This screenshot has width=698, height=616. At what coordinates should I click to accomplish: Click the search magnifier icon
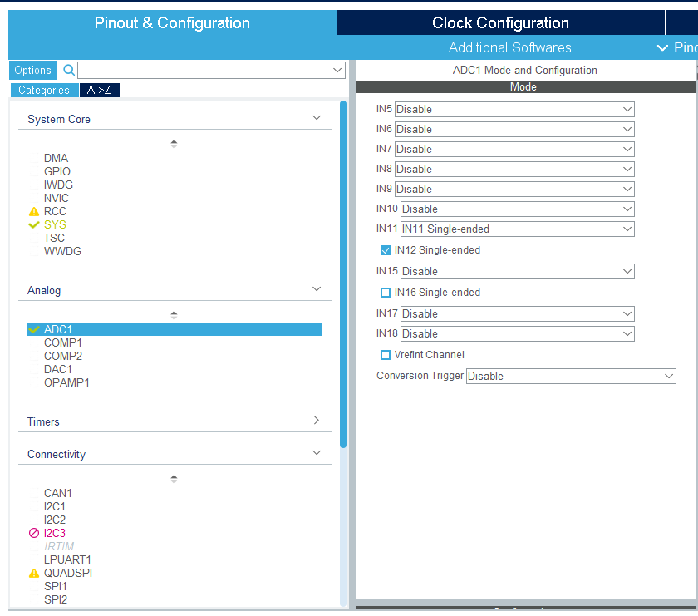pyautogui.click(x=69, y=70)
